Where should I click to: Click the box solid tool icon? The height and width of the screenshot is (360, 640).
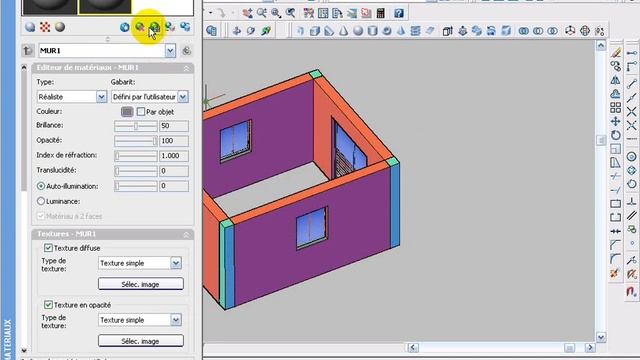(315, 31)
